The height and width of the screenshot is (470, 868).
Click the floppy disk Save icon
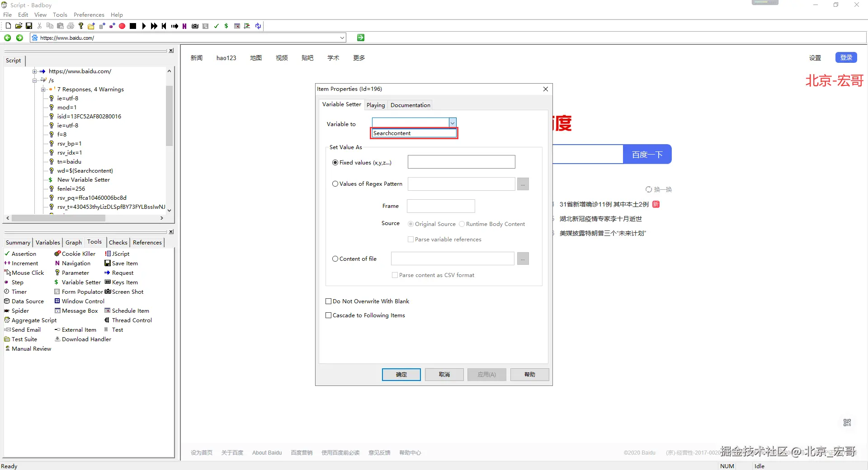pos(29,26)
